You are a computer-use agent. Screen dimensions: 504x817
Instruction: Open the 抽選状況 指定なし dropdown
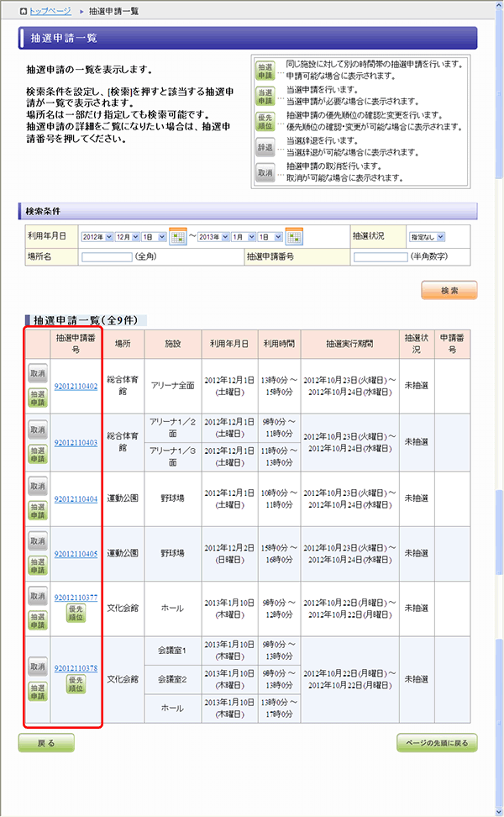coord(427,237)
